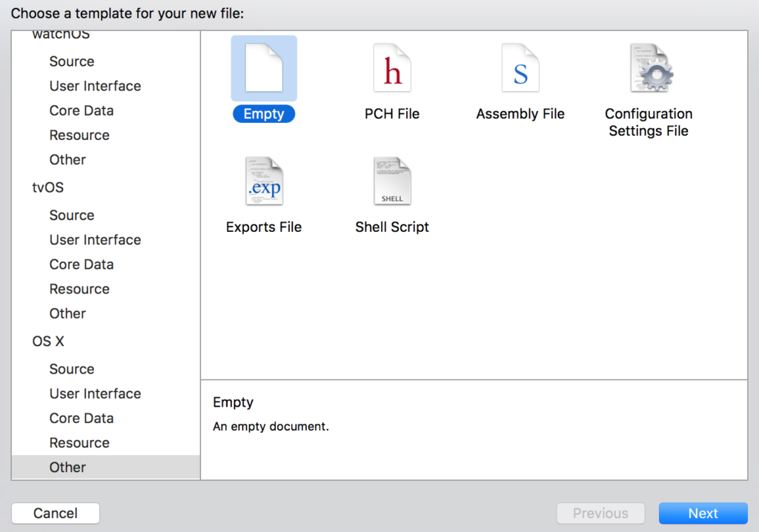This screenshot has height=532, width=759.
Task: Select User Interface under watchOS
Action: point(95,86)
